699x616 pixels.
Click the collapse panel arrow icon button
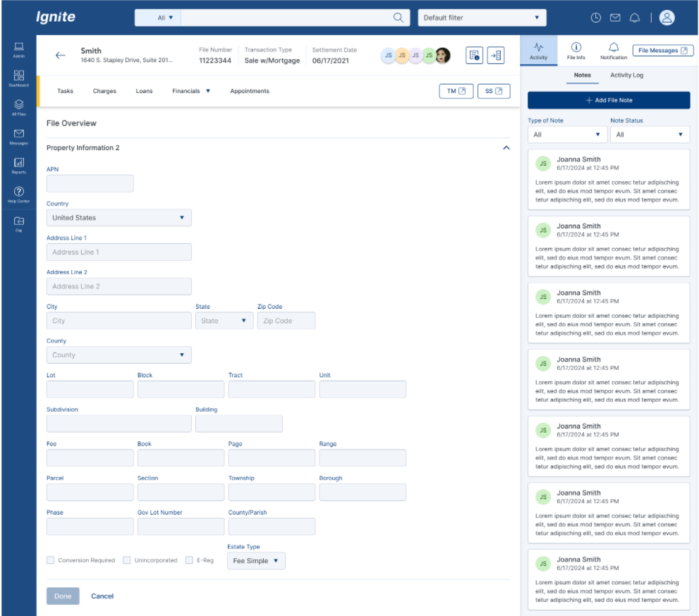[495, 55]
